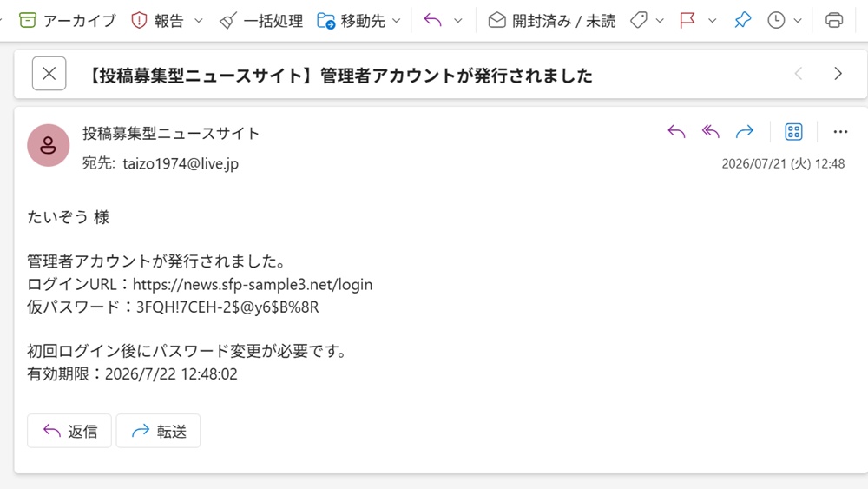Click the tag category icon
The image size is (868, 489).
pyautogui.click(x=639, y=21)
